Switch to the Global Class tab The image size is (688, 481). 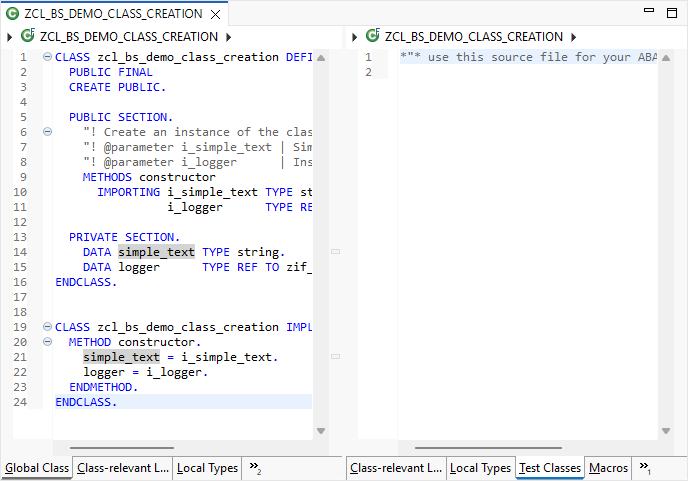point(37,467)
